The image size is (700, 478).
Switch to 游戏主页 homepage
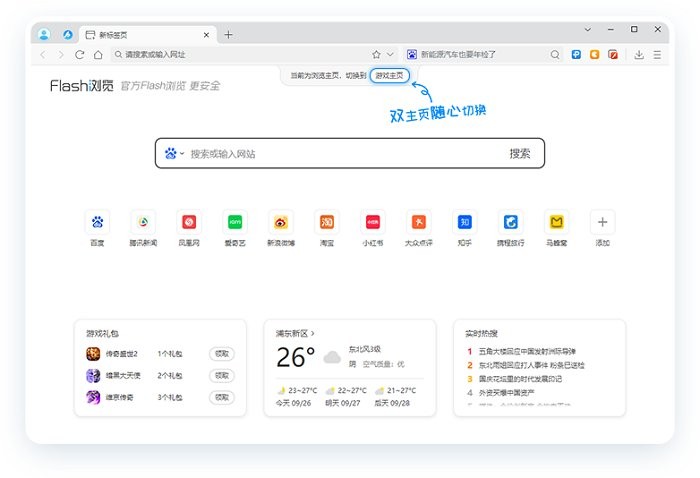point(389,76)
